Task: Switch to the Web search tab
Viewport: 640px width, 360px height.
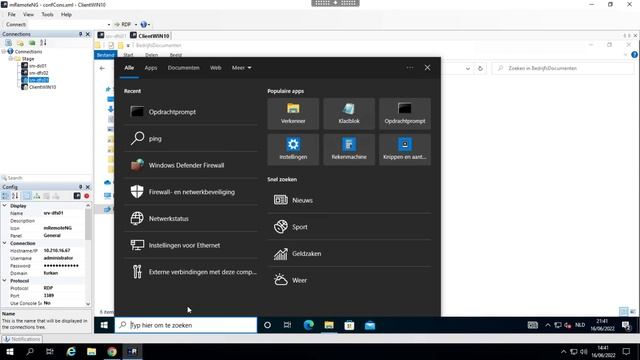Action: 216,68
